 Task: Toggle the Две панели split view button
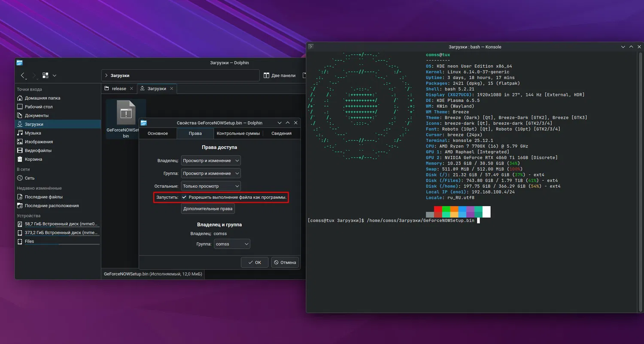(x=279, y=76)
